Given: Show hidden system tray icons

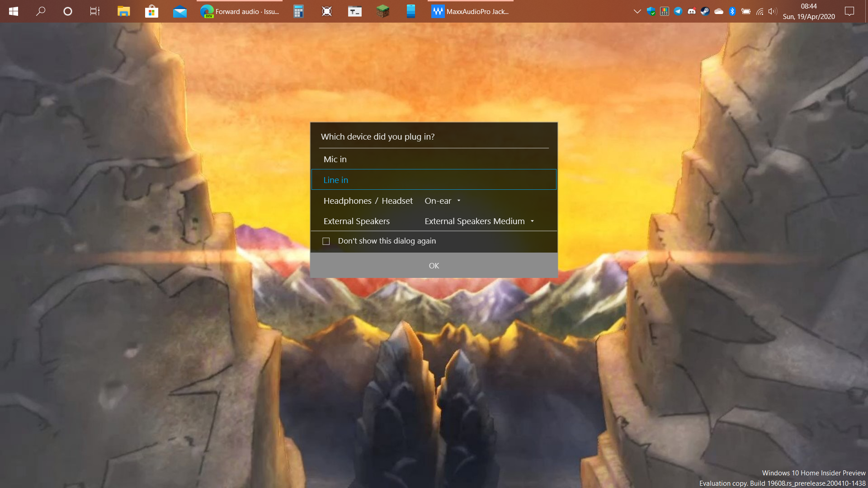Looking at the screenshot, I should [x=637, y=11].
